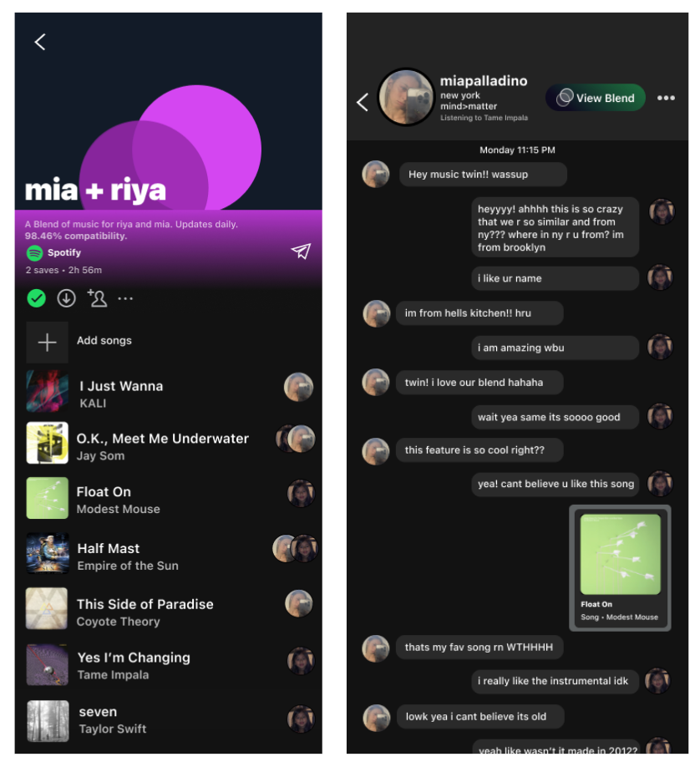Image resolution: width=700 pixels, height=762 pixels.
Task: Open Half Mast by Empire of the Sun
Action: tap(169, 556)
